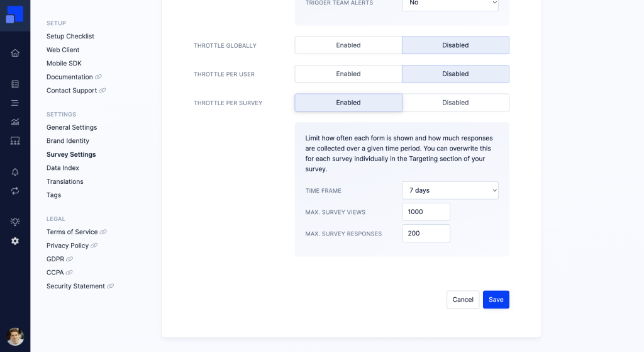
Task: Open the analytics chart icon in sidebar
Action: tap(15, 122)
